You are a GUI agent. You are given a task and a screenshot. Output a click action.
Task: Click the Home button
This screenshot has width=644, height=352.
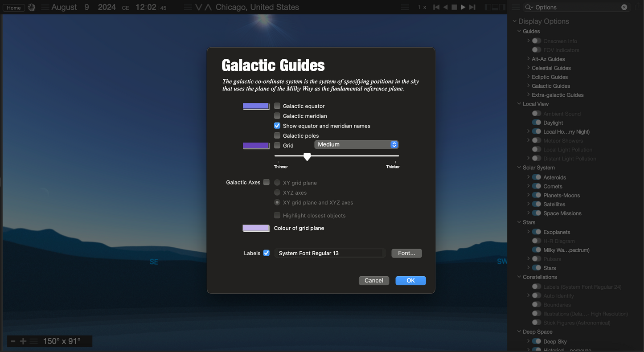coord(14,8)
